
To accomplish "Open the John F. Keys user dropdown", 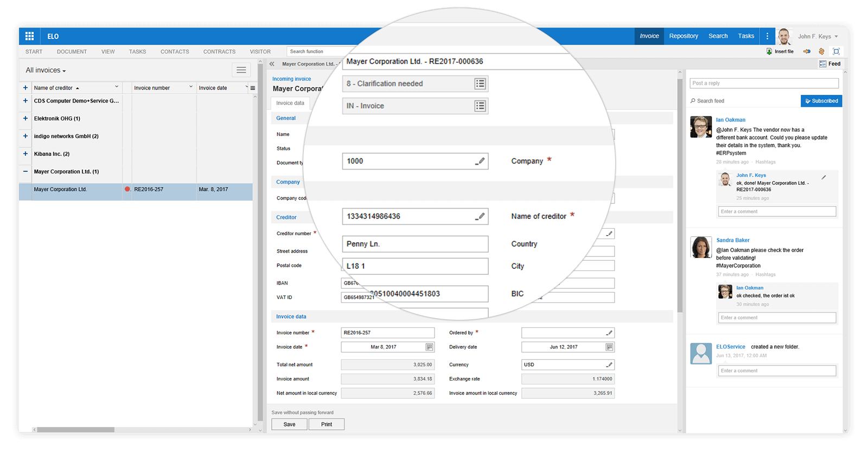I will pyautogui.click(x=818, y=36).
